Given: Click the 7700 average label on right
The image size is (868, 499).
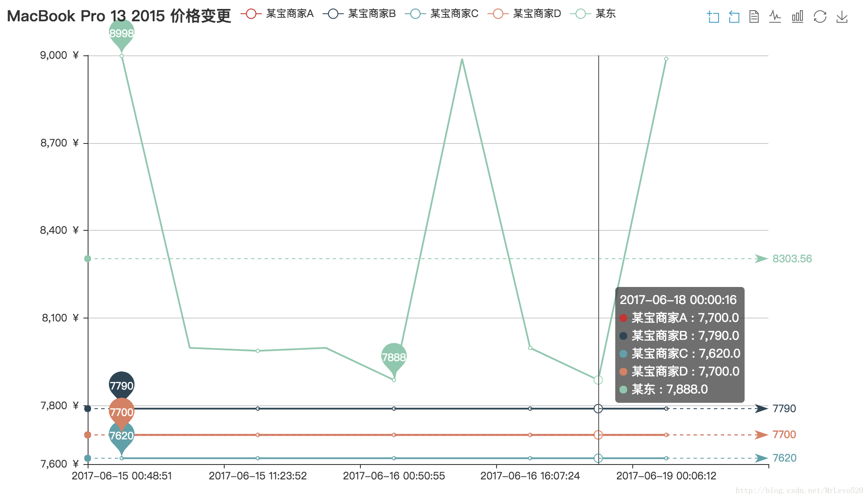Looking at the screenshot, I should click(x=784, y=435).
